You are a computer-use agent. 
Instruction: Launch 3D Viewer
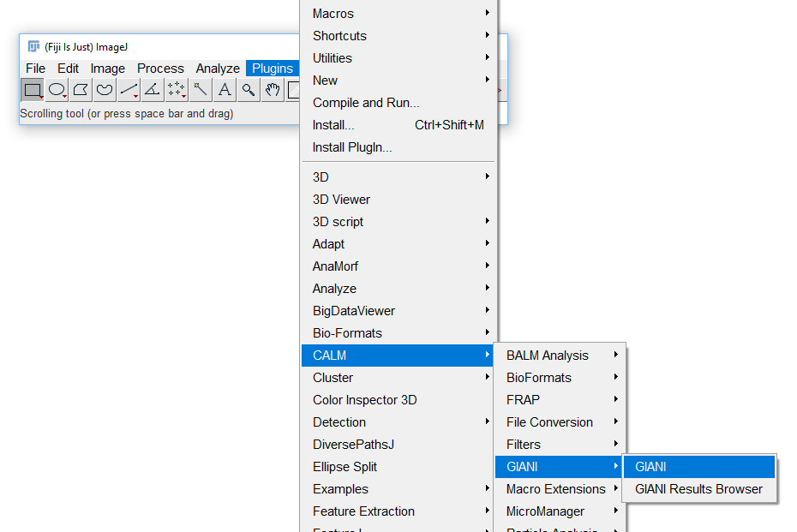click(x=398, y=200)
